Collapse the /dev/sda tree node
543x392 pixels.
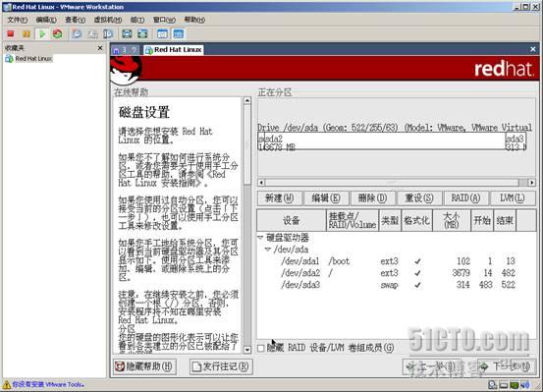coord(268,250)
